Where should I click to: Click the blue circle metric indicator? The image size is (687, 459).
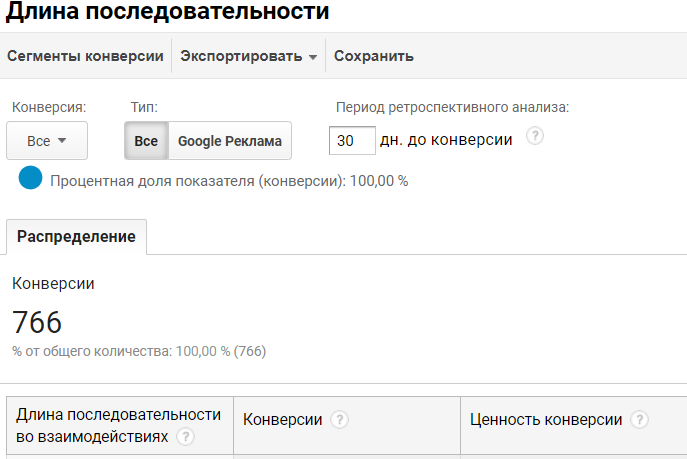click(x=30, y=179)
